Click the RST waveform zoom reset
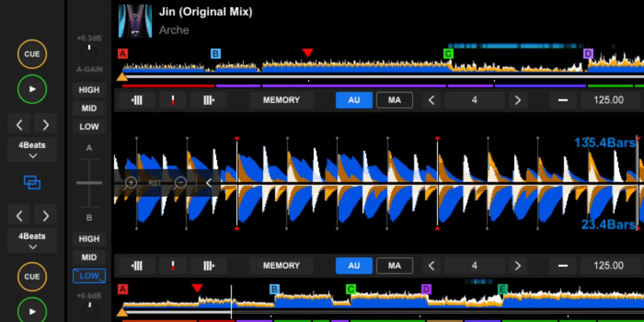 (x=155, y=183)
